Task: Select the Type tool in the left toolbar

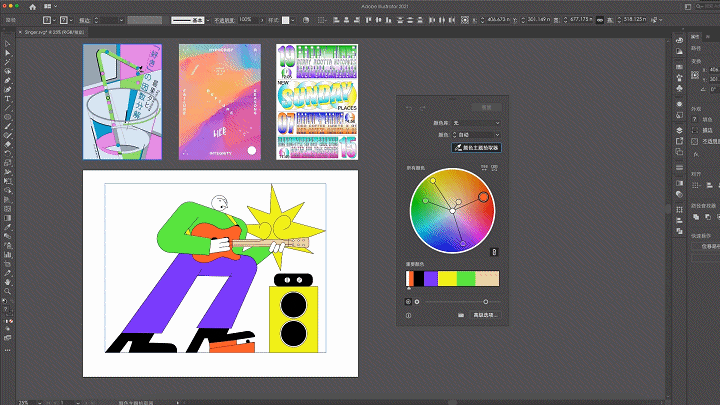Action: [7, 99]
